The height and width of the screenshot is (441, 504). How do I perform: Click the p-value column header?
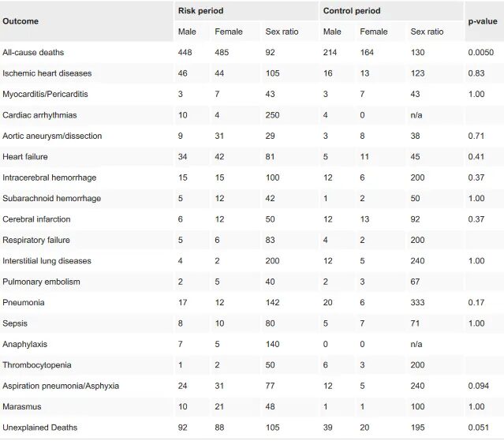click(483, 21)
